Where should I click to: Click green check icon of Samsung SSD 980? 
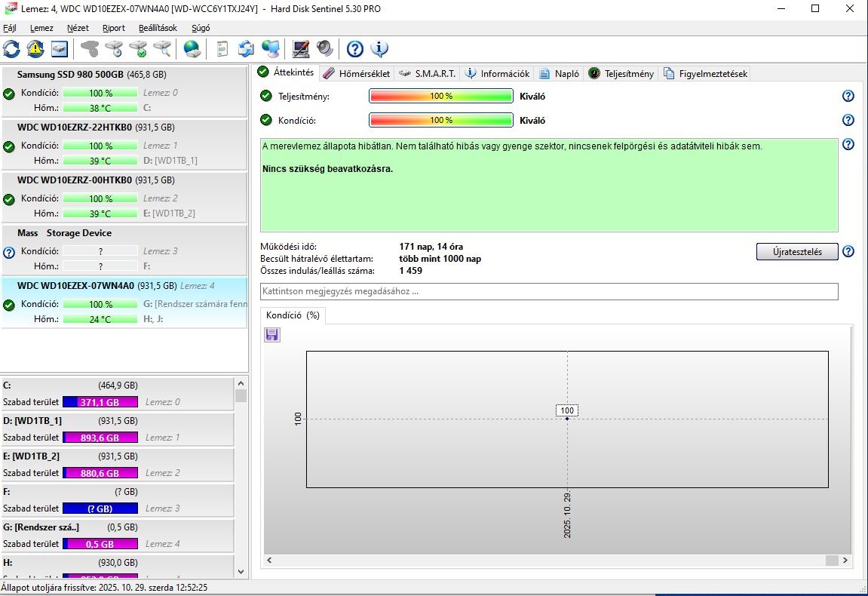(x=9, y=94)
